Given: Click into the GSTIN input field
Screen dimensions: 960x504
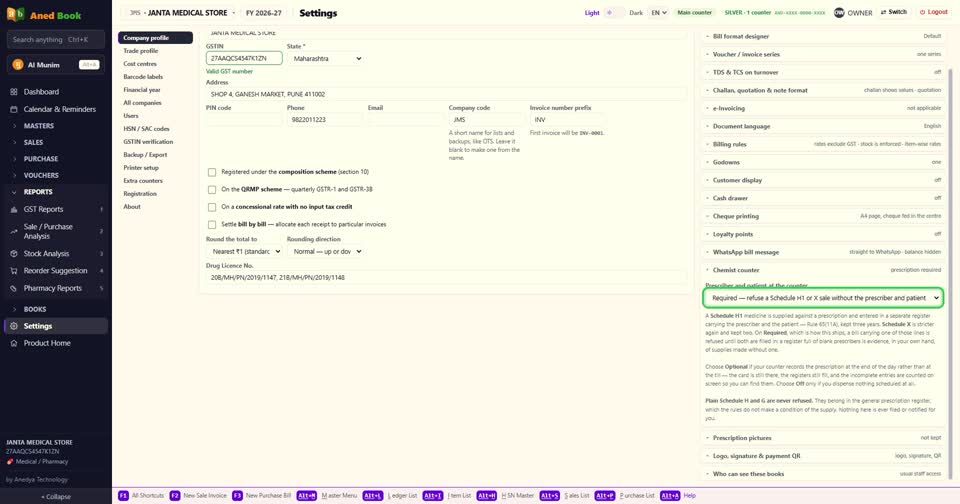Looking at the screenshot, I should (x=244, y=58).
